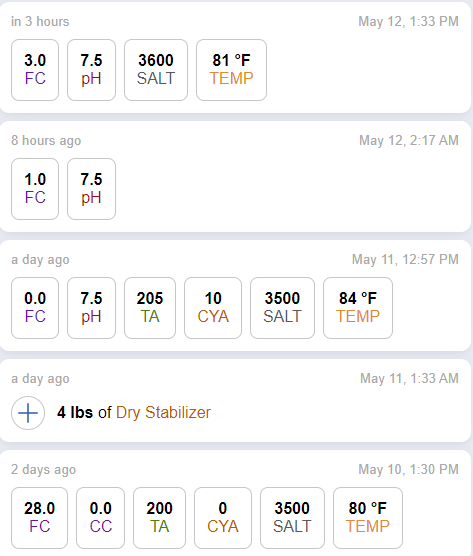This screenshot has width=473, height=556.
Task: Select the 1.0 FC reading tile
Action: coord(35,189)
